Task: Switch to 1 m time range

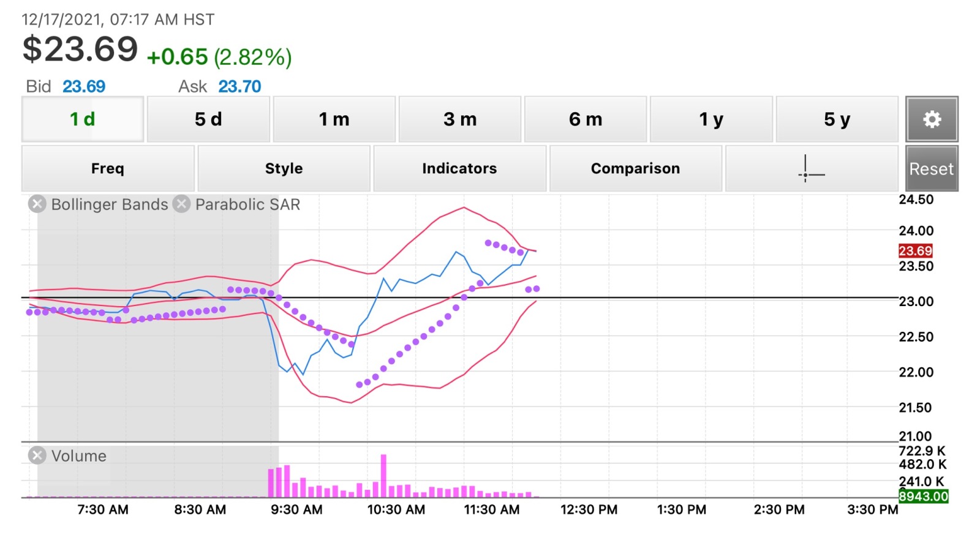Action: coord(334,119)
